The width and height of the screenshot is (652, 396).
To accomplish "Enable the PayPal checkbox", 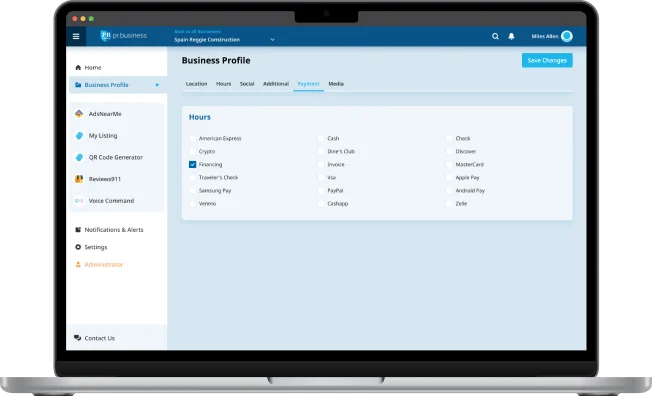I will pyautogui.click(x=321, y=191).
